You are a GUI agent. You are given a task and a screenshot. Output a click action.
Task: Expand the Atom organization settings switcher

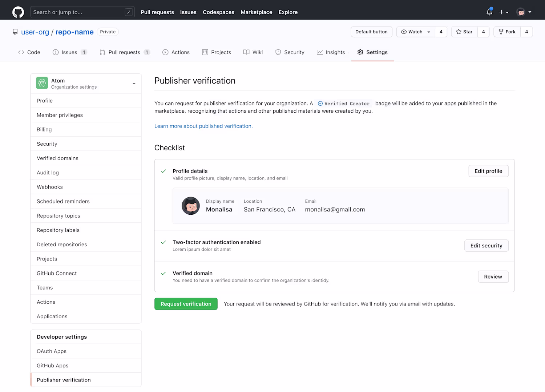(x=134, y=84)
